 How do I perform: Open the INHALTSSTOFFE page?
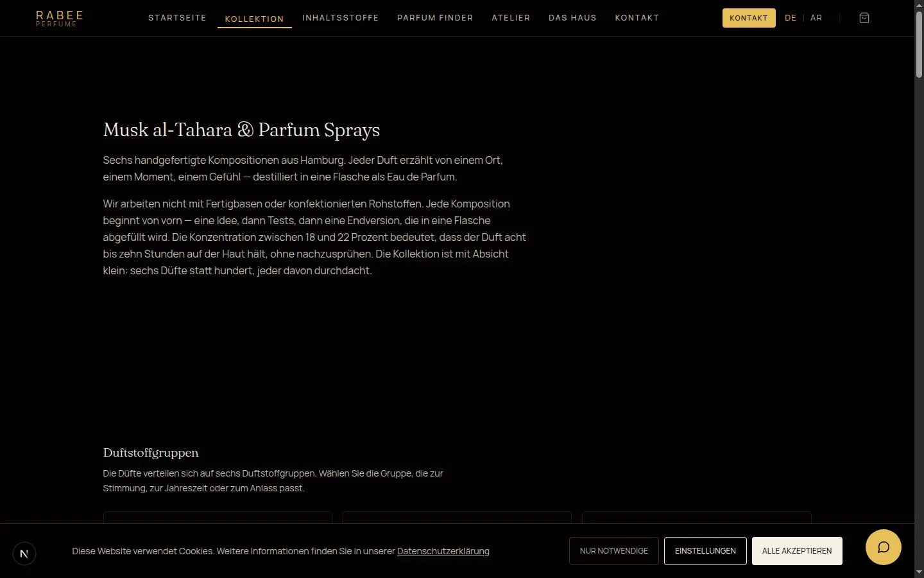(341, 18)
